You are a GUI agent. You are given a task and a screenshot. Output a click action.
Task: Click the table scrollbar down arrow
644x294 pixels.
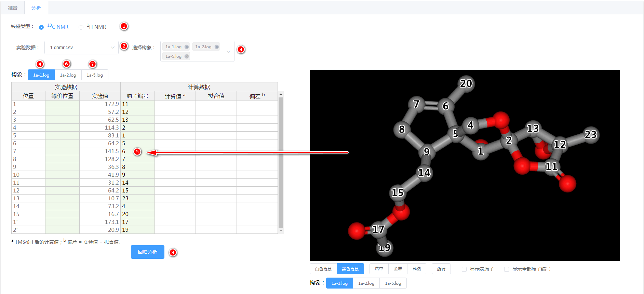[x=281, y=231]
